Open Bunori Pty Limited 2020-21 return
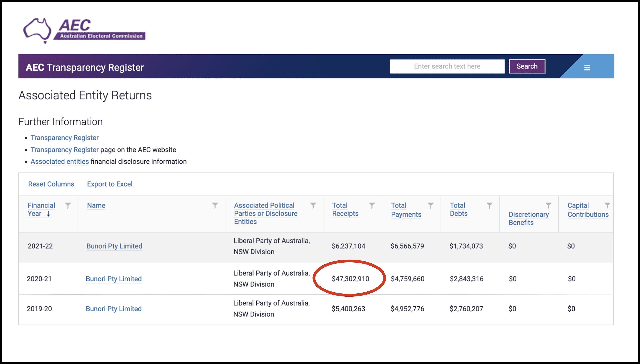 click(x=114, y=279)
